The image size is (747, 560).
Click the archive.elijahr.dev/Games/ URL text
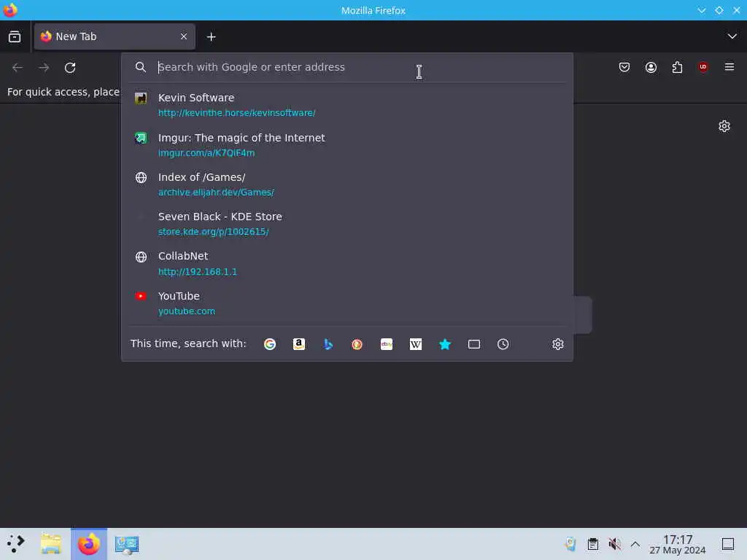pos(216,192)
